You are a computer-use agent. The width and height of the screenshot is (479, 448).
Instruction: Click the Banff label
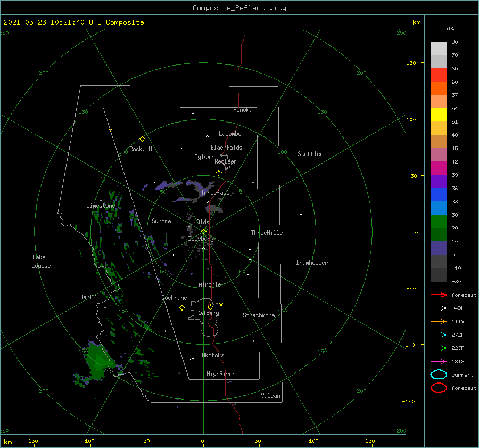(x=88, y=297)
